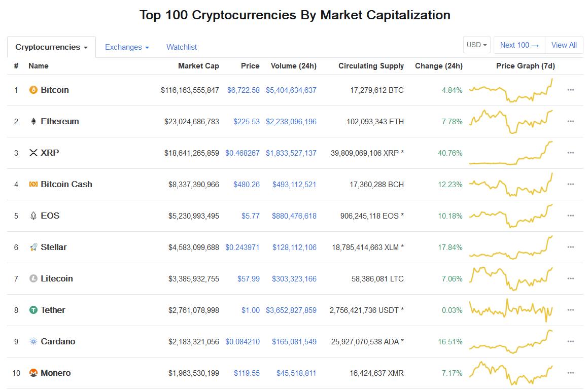Sort table by Market Cap column
The height and width of the screenshot is (391, 588).
(198, 66)
